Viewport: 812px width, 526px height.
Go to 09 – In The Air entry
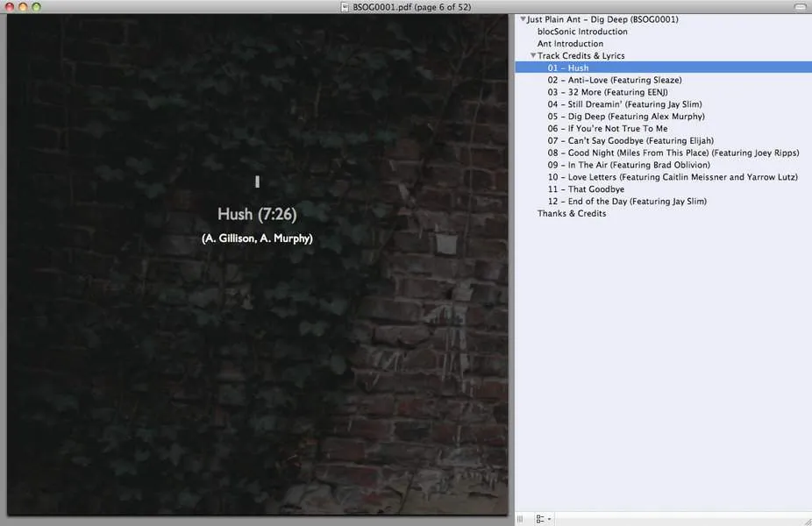(x=629, y=165)
